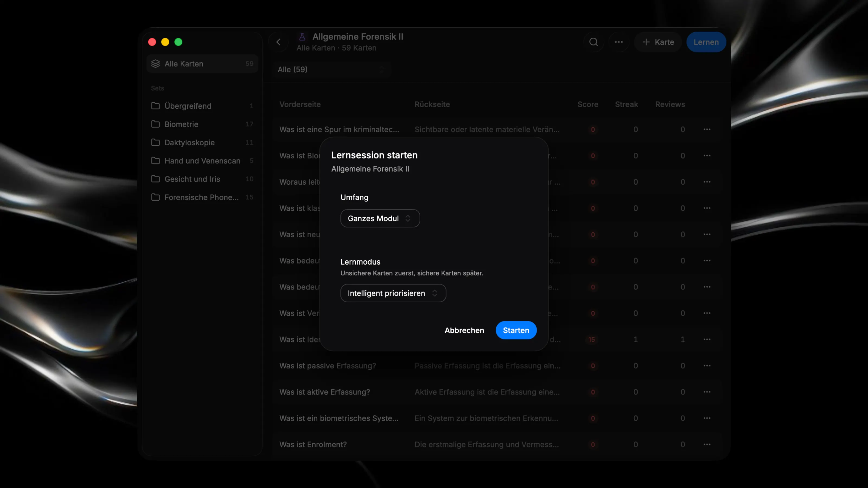868x488 pixels.
Task: Click the yellow minimize window button
Action: [x=165, y=42]
